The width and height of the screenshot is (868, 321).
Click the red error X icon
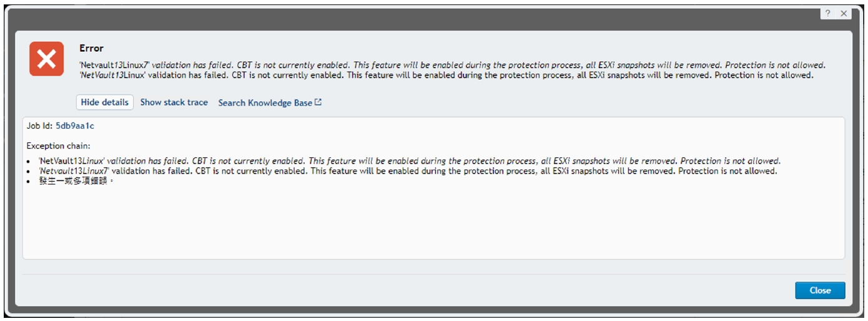coord(47,59)
